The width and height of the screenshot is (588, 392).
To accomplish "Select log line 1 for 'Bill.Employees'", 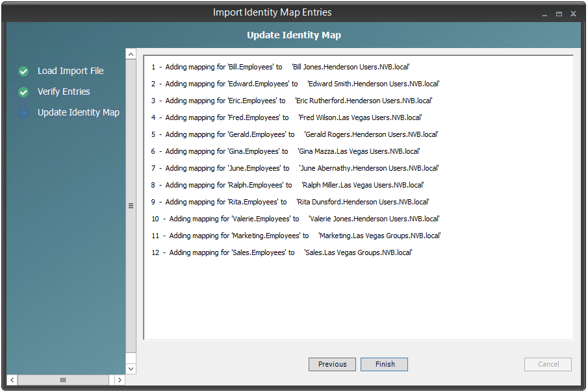I will pos(281,67).
